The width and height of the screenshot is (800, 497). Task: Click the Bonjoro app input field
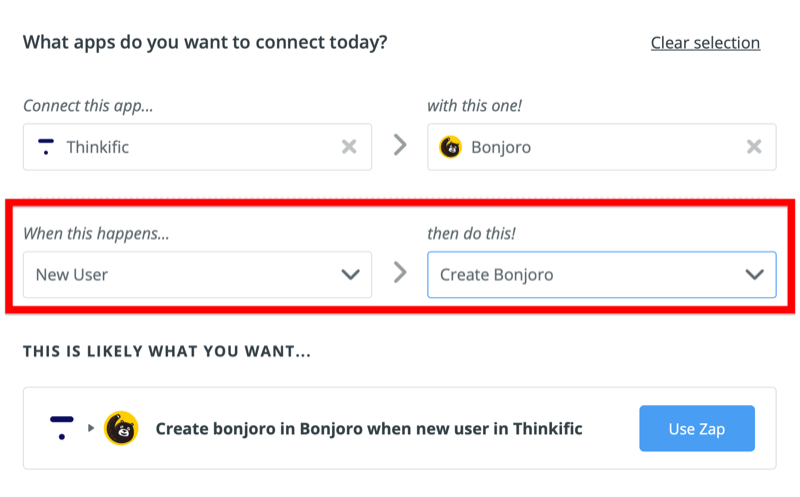coord(602,147)
